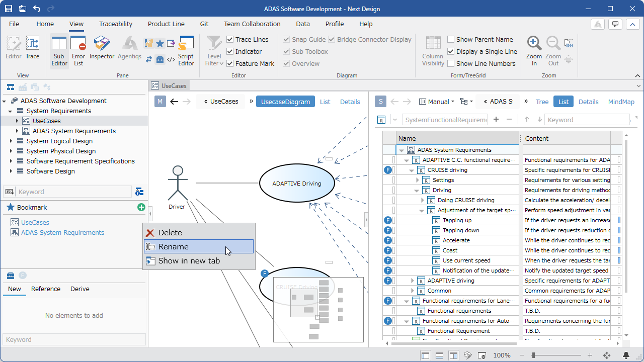Image resolution: width=644 pixels, height=362 pixels.
Task: Open the Git ribbon tab
Action: point(204,24)
